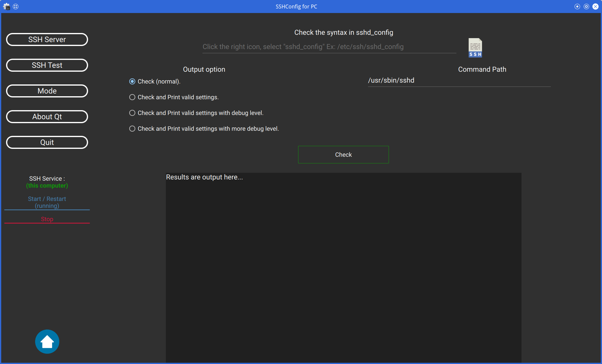
Task: Select Check and Print valid settings option
Action: click(132, 97)
